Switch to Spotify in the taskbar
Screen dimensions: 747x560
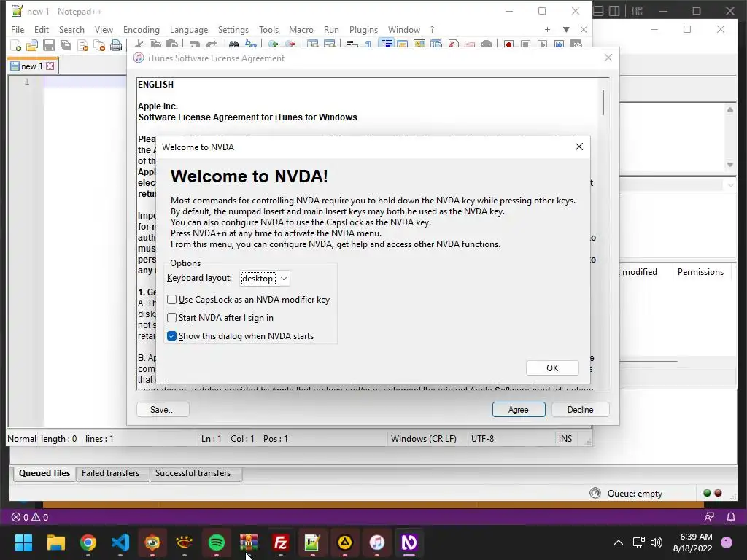click(217, 542)
